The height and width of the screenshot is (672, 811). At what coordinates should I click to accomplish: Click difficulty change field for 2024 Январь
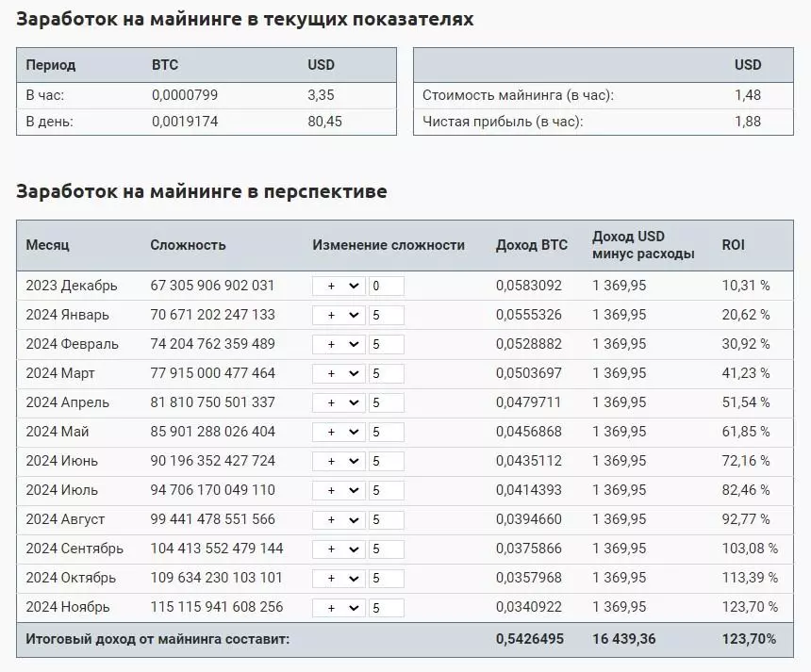point(386,315)
